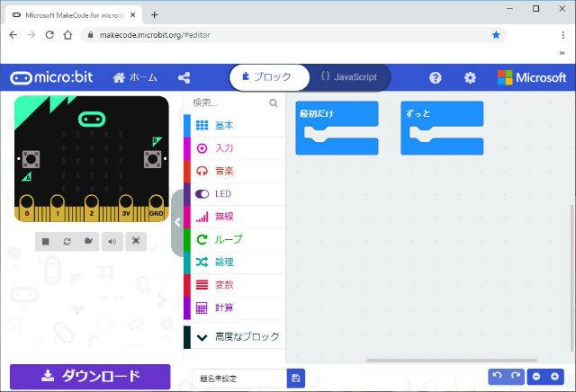Click the search magnifier icon
Screen dimensions: 576x392
(x=274, y=102)
